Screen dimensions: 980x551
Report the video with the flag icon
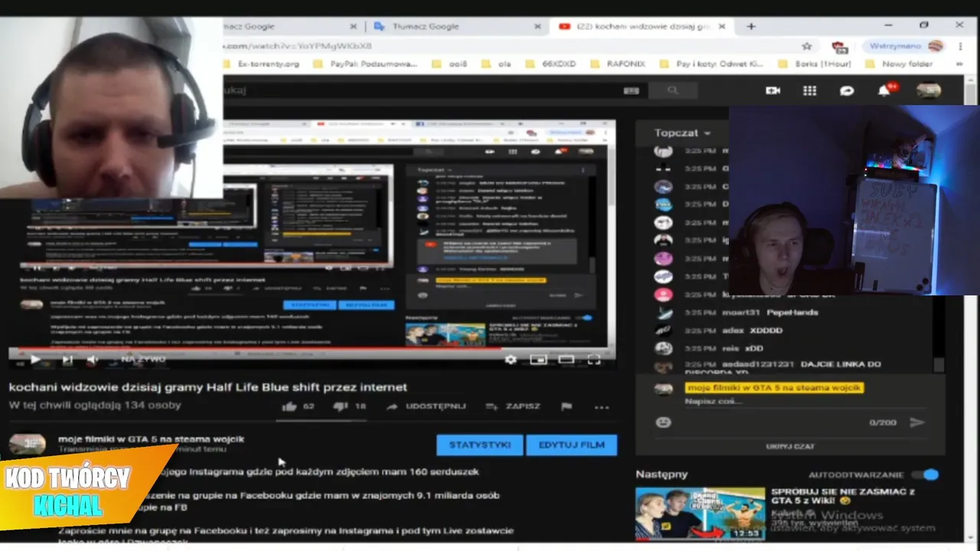567,406
